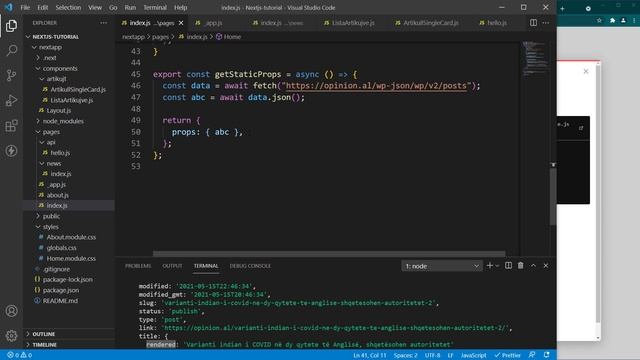
Task: Click the code minimap preview
Action: coord(535,58)
